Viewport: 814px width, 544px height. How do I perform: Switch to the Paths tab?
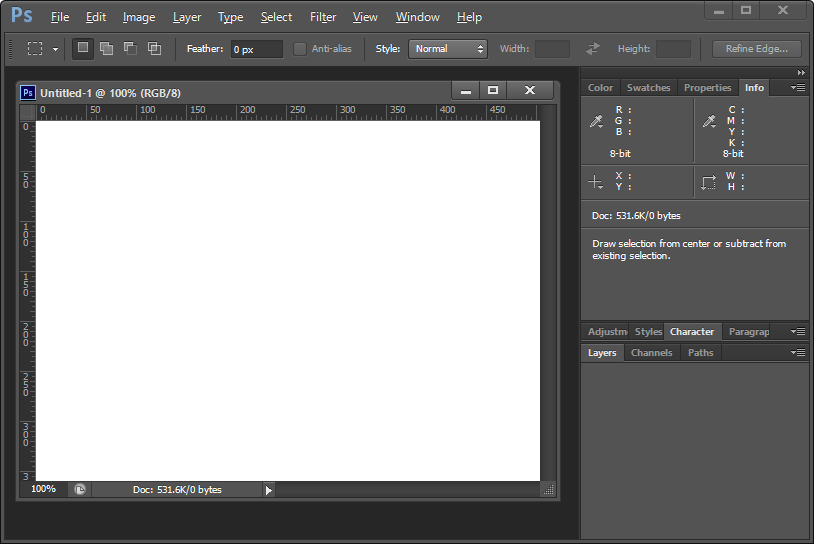[x=700, y=352]
